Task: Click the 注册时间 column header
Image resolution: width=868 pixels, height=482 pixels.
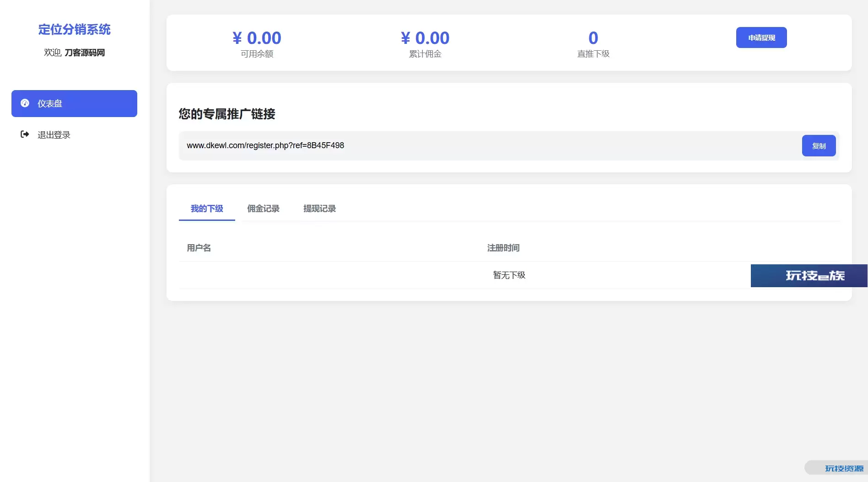Action: [503, 248]
